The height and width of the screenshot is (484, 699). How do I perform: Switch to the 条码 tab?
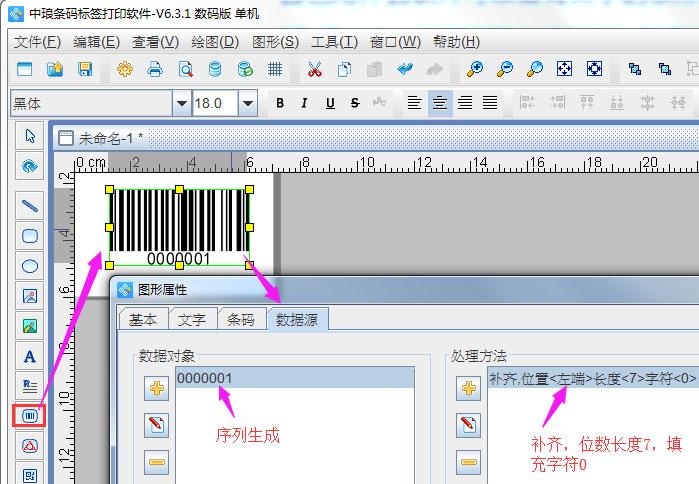pos(241,319)
